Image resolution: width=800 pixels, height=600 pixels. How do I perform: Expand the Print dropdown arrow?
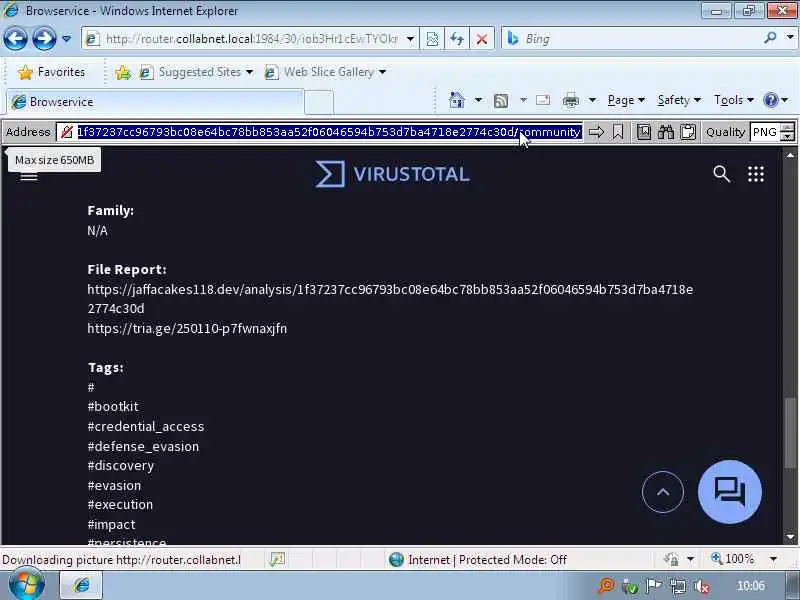point(592,100)
